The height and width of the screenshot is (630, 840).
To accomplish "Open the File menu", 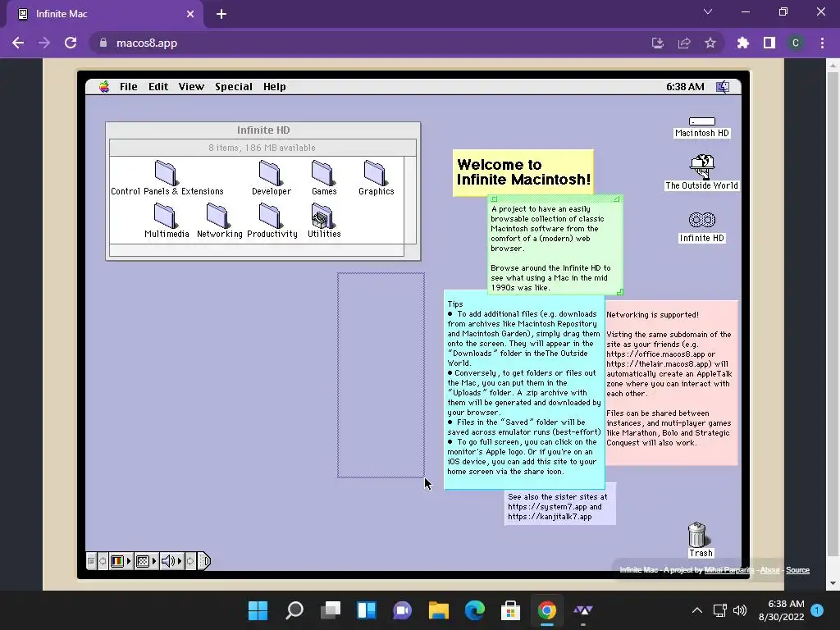I will 128,87.
